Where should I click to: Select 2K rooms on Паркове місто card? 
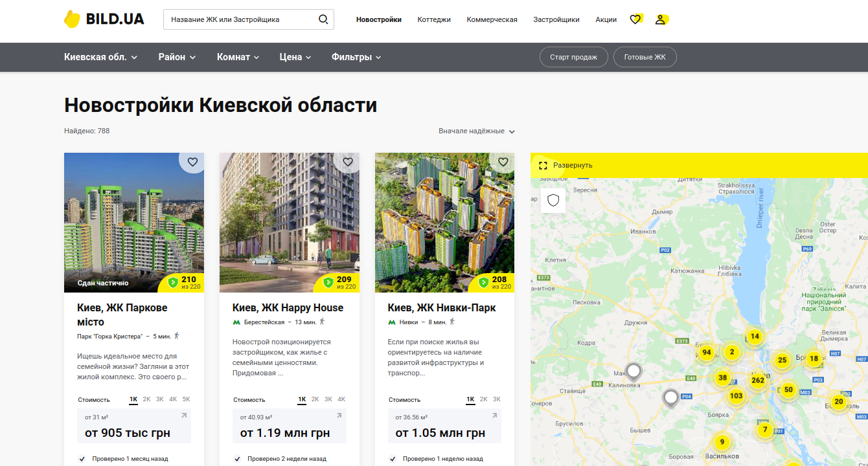coord(146,399)
